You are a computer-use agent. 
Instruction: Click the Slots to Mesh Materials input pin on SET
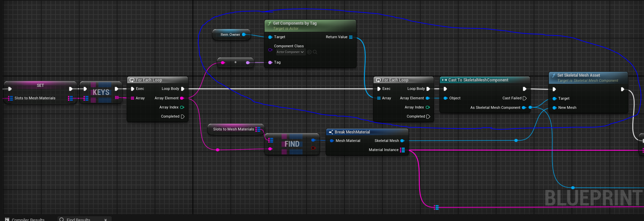10,98
